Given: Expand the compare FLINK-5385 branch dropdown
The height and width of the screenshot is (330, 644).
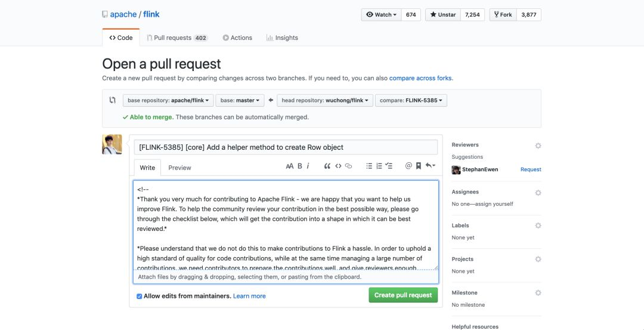Looking at the screenshot, I should 411,101.
